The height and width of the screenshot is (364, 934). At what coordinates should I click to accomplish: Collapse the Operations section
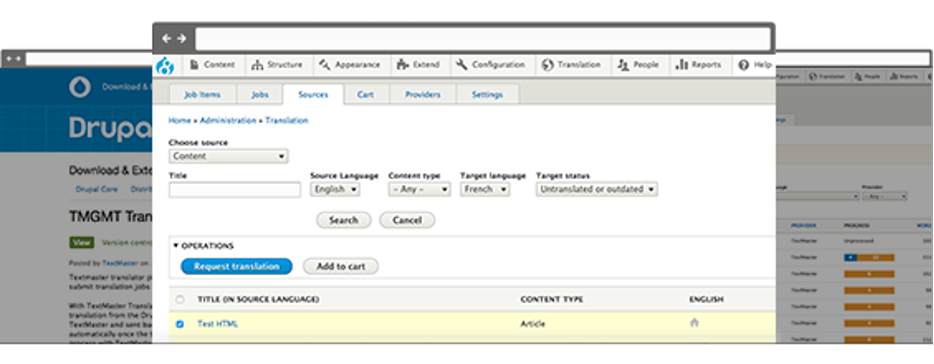tap(203, 246)
